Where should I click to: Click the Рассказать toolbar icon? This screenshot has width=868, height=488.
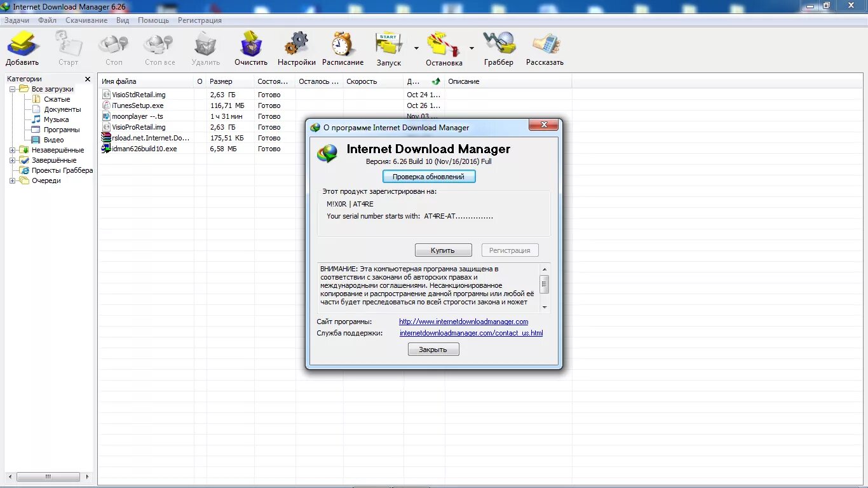tap(545, 44)
